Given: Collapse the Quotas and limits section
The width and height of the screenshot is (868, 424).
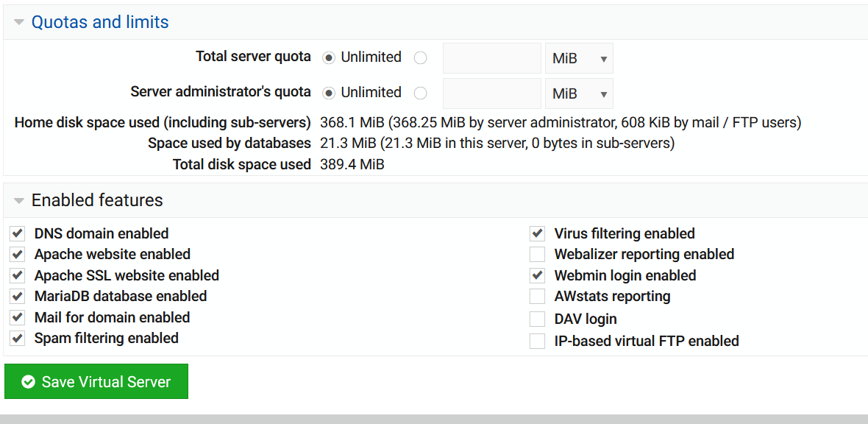Looking at the screenshot, I should [18, 21].
